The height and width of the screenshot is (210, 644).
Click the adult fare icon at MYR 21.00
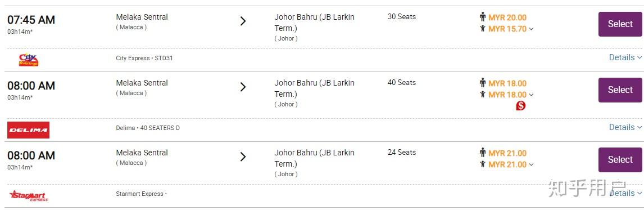[x=483, y=153]
